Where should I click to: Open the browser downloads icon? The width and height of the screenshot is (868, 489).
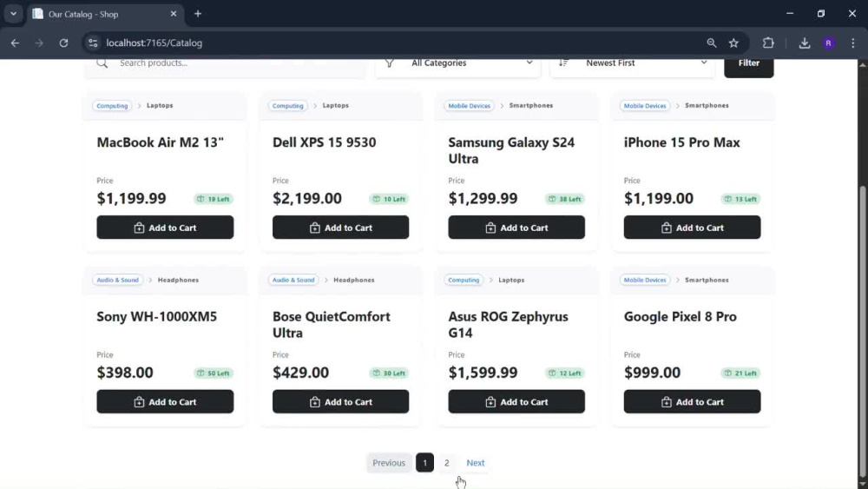point(805,43)
